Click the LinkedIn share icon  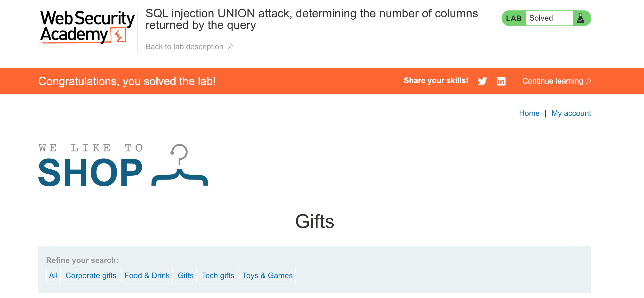(x=501, y=81)
